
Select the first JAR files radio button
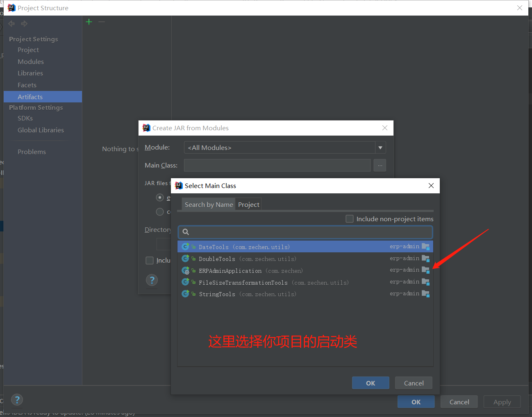click(160, 197)
